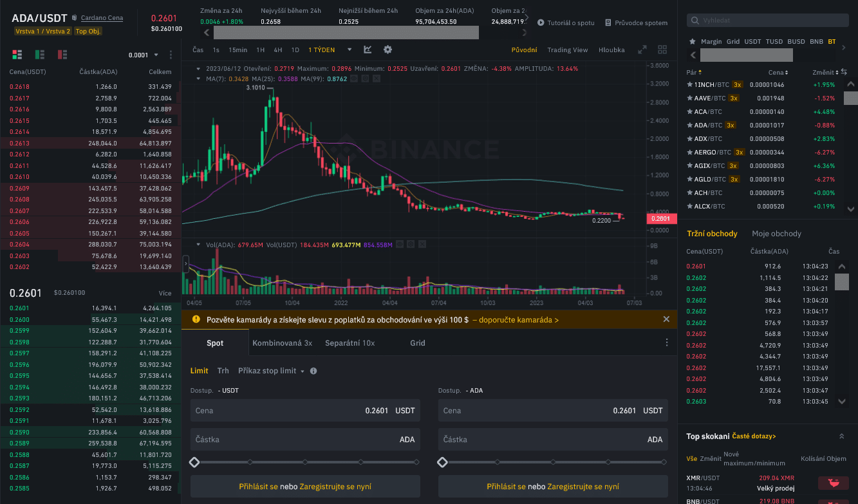
Task: Favorite the ADA/BTC pair star
Action: pyautogui.click(x=690, y=125)
